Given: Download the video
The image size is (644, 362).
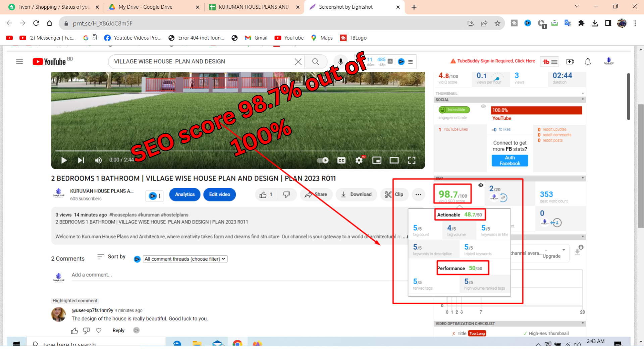Looking at the screenshot, I should coord(356,194).
